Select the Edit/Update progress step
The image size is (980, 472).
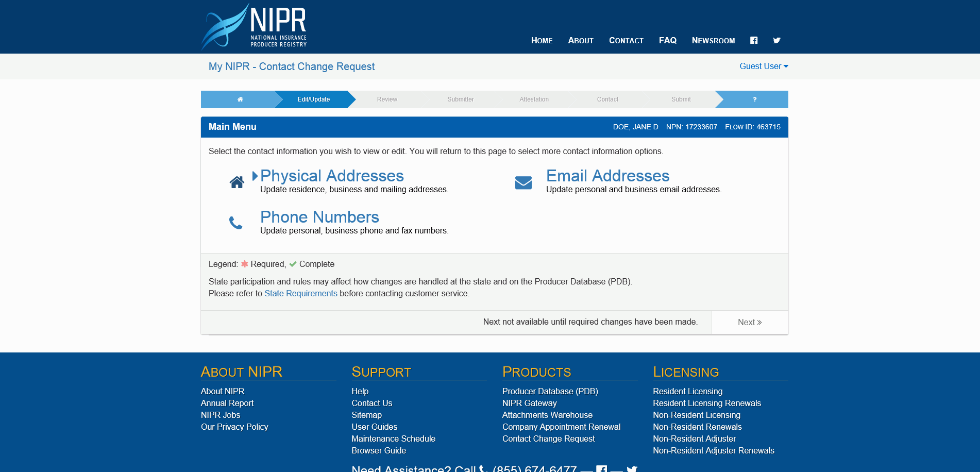click(314, 99)
